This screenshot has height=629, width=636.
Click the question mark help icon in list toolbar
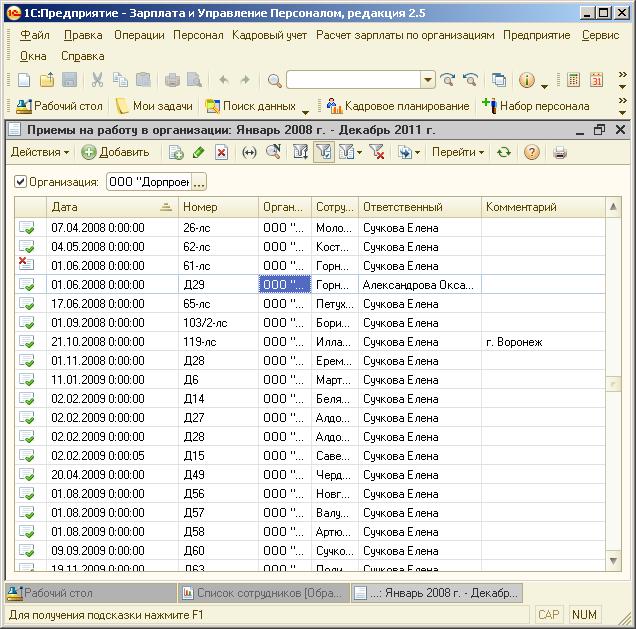coord(531,152)
